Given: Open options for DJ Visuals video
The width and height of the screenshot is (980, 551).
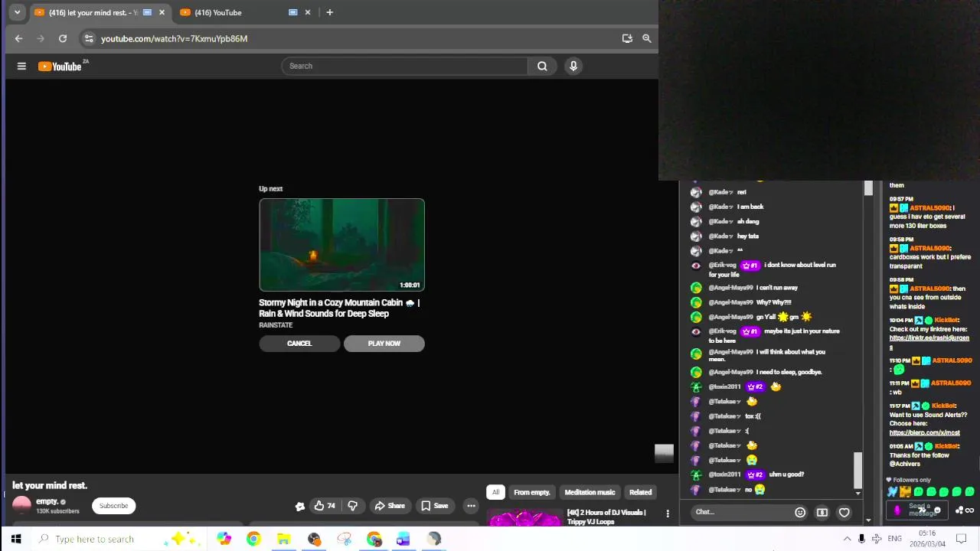Looking at the screenshot, I should point(667,514).
